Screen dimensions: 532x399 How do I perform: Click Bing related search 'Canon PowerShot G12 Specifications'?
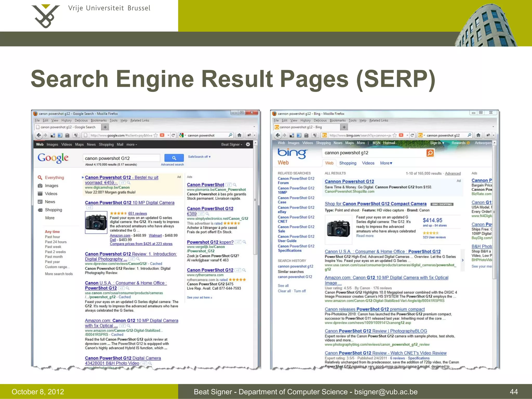[x=296, y=248]
